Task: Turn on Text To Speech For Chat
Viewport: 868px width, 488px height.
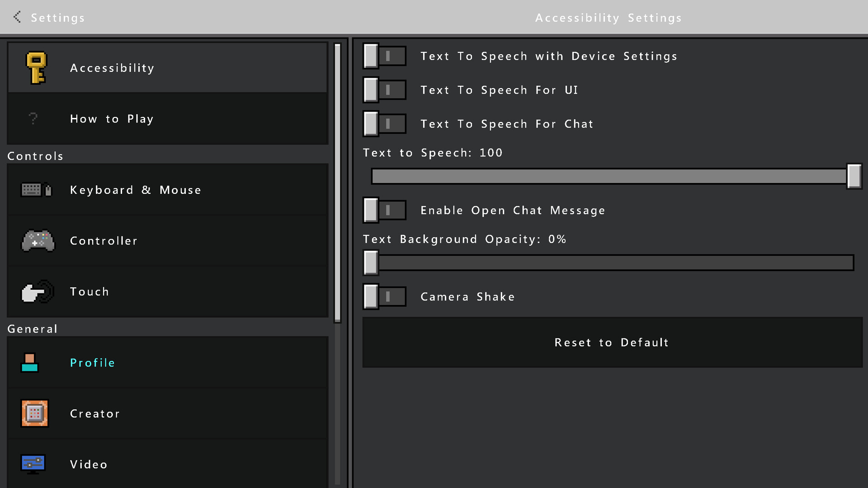Action: coord(384,124)
